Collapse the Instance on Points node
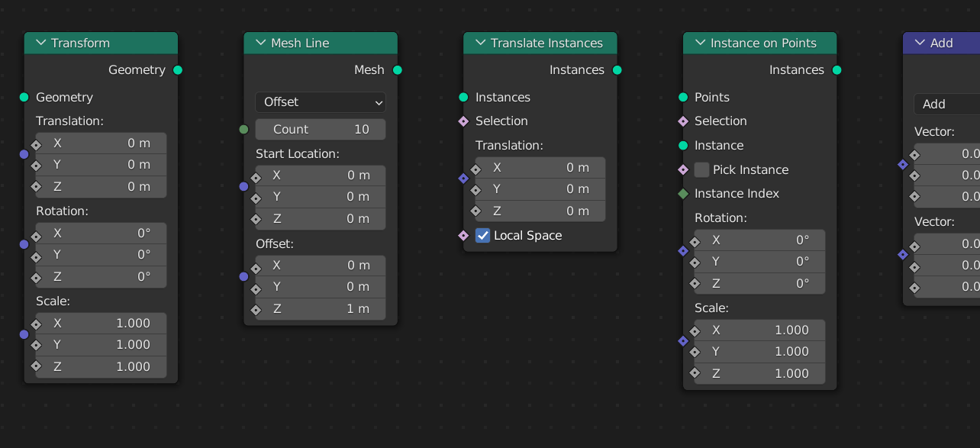Viewport: 980px width, 448px height. (701, 44)
